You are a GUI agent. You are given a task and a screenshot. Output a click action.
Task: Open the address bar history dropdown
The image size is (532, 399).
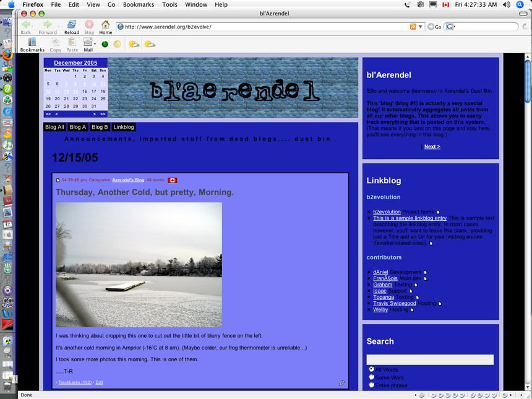click(421, 27)
